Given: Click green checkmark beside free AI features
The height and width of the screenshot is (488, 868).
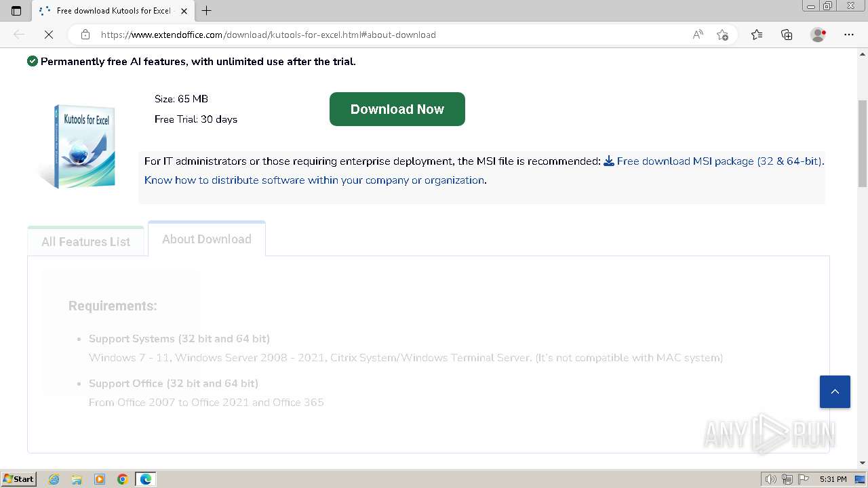Looking at the screenshot, I should 32,61.
